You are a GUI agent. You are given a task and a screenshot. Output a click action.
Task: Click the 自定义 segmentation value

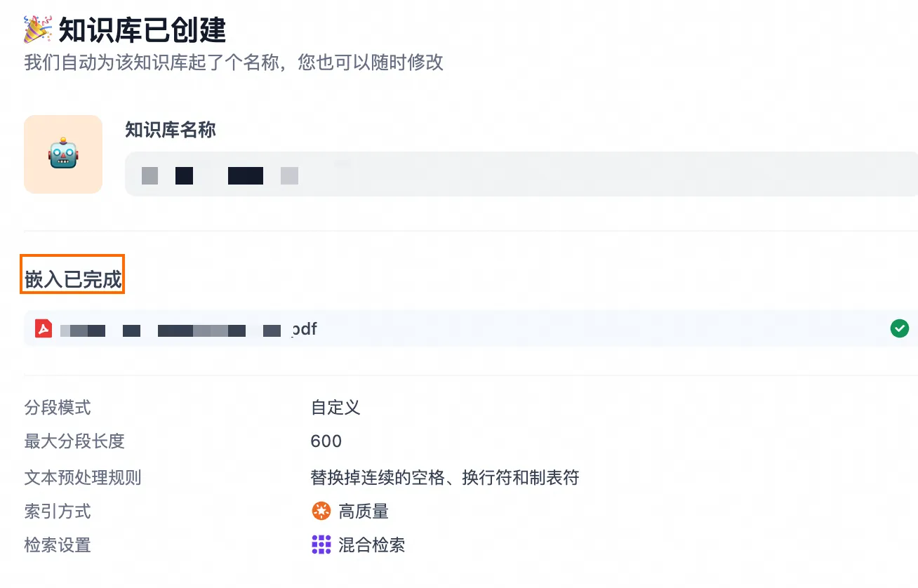335,408
